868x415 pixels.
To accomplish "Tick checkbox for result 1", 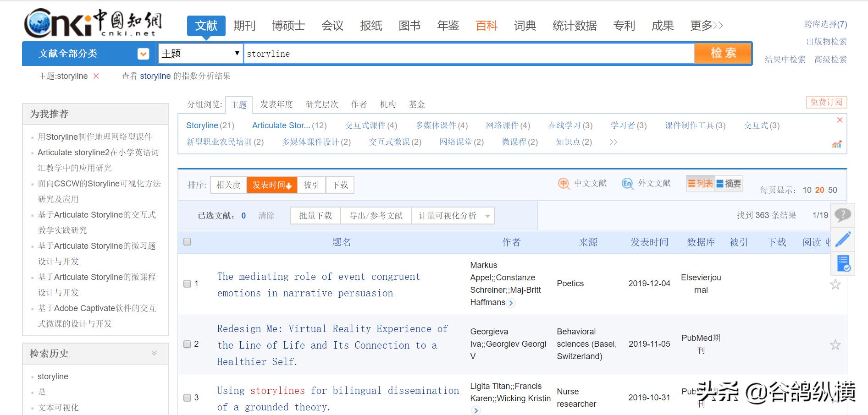I will click(187, 284).
